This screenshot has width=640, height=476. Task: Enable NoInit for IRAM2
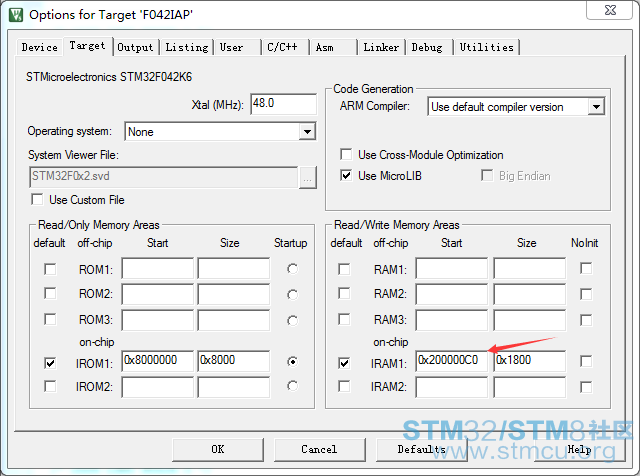[586, 387]
